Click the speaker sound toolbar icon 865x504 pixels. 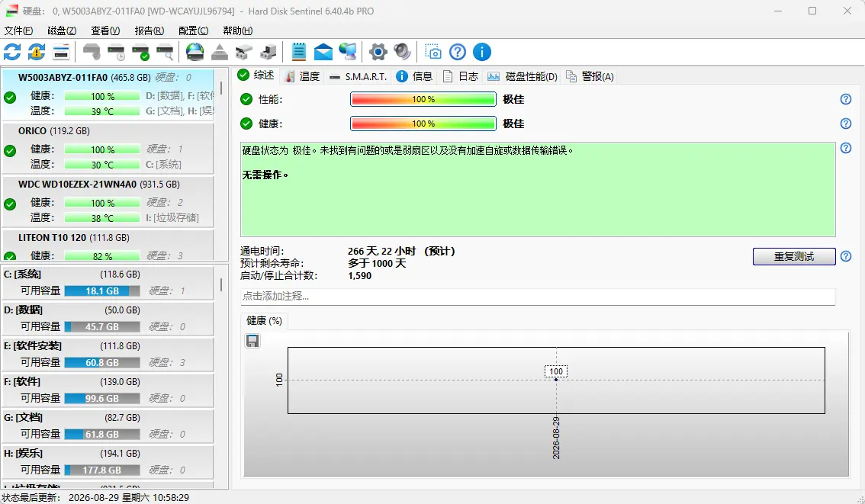click(x=402, y=53)
